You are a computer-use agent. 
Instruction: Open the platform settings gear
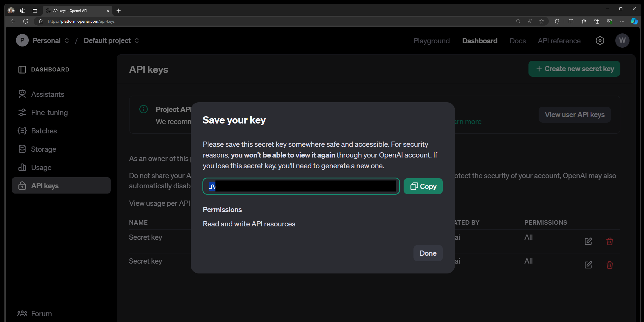click(600, 40)
